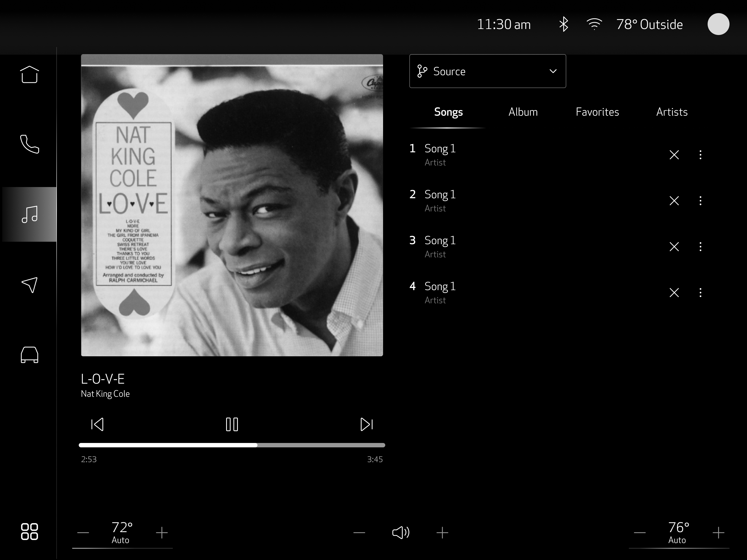Image resolution: width=747 pixels, height=560 pixels.
Task: Click the 3:45 total duration label
Action: pos(375,459)
